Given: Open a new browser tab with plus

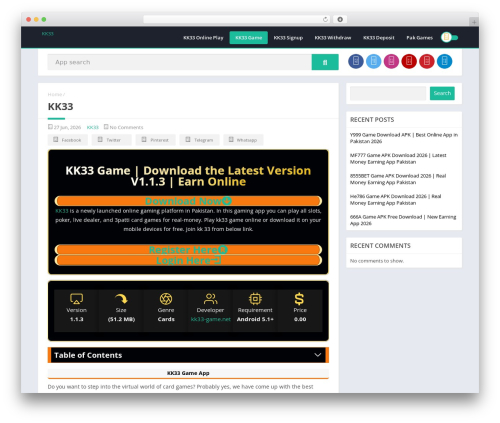Looking at the screenshot, I should click(474, 22).
